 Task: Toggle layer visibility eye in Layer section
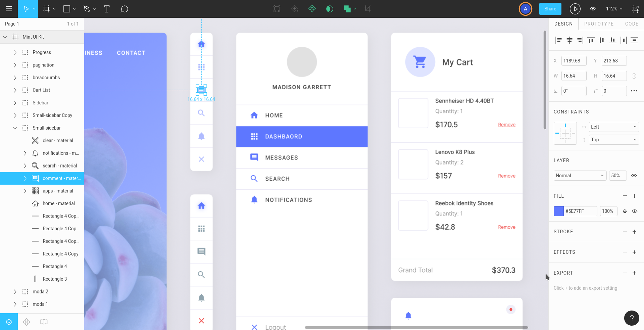pos(634,176)
